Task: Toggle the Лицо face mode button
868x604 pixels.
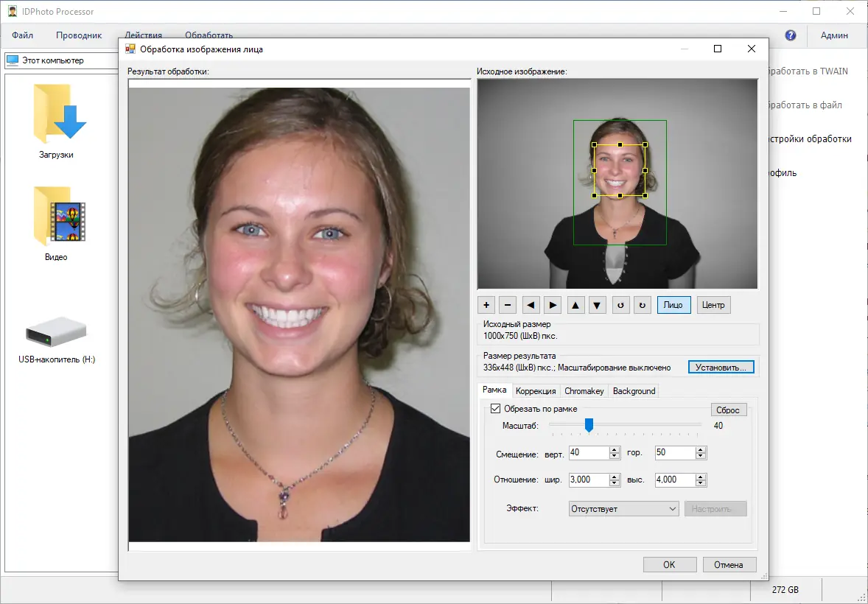Action: [x=673, y=305]
